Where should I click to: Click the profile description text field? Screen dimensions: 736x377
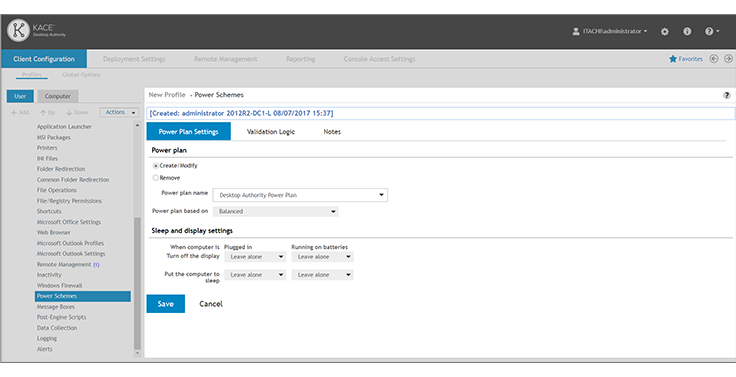point(441,113)
